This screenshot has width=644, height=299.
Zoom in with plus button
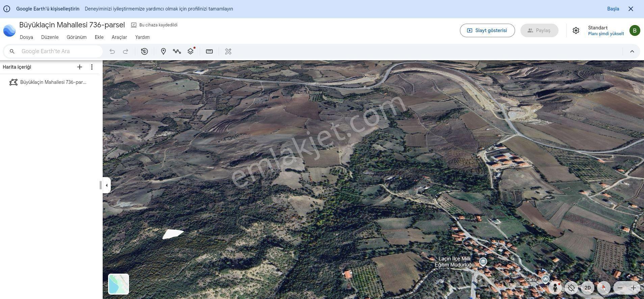(x=634, y=288)
